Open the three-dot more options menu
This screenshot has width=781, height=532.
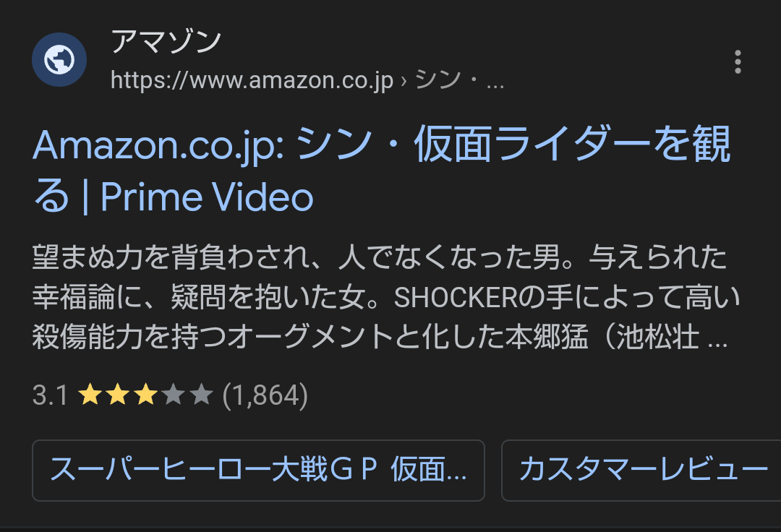point(738,62)
